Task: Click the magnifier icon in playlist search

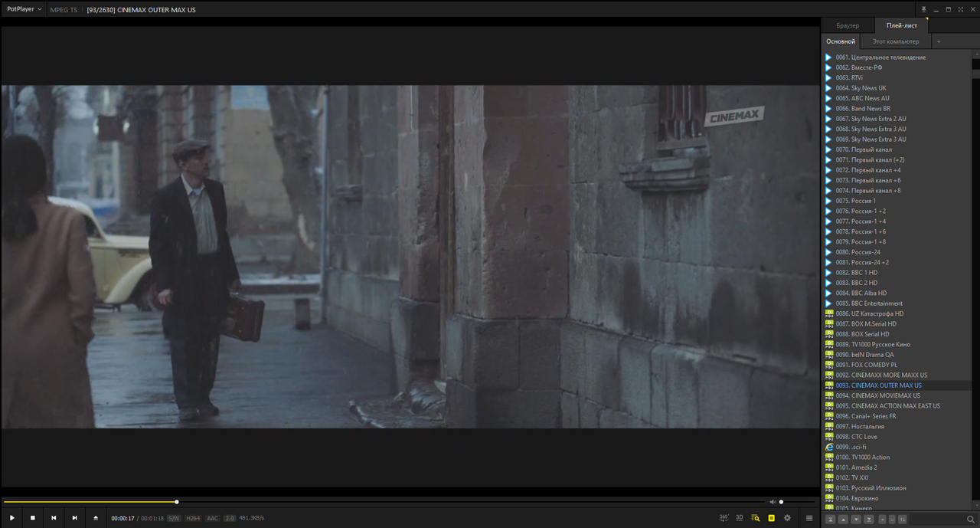Action: point(971,520)
